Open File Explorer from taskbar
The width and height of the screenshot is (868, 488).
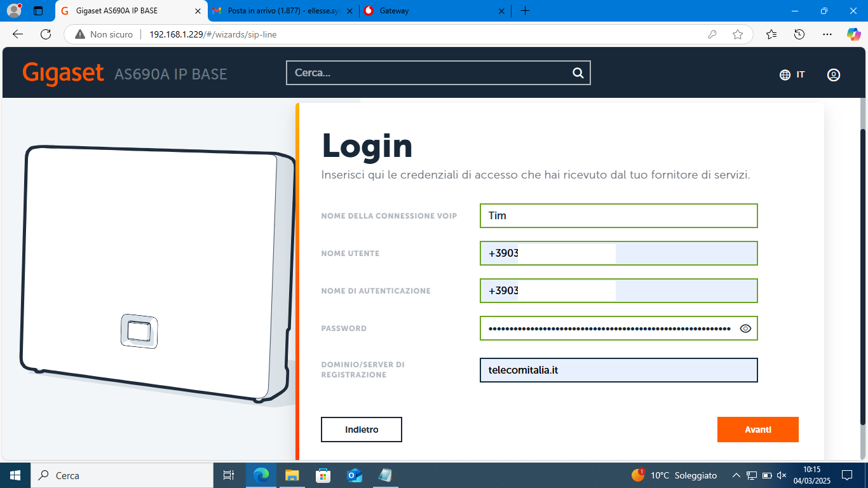click(x=292, y=475)
